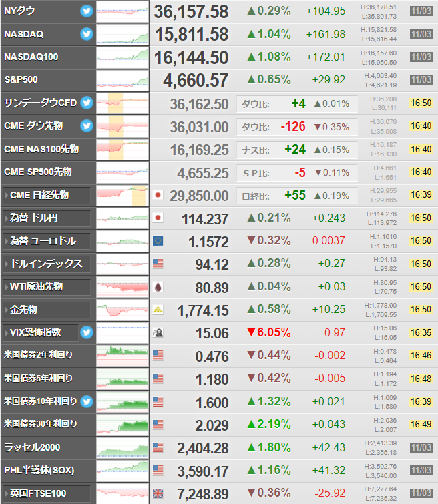Open the ラッセル2000 mini chart
This screenshot has height=504, width=438.
[123, 447]
